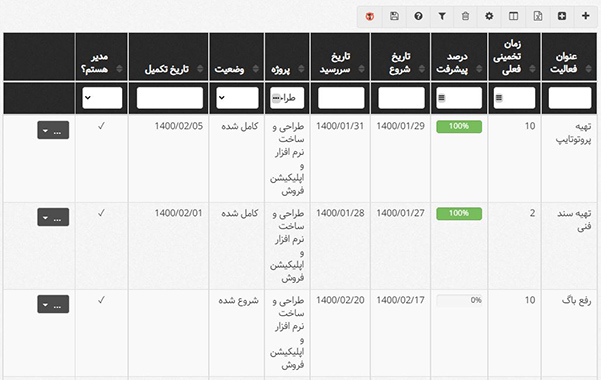Click the پروژه column header label
The width and height of the screenshot is (601, 380).
click(x=281, y=69)
